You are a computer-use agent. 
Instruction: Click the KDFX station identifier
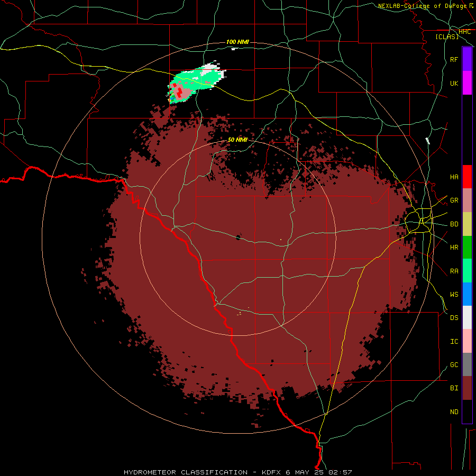click(x=272, y=472)
